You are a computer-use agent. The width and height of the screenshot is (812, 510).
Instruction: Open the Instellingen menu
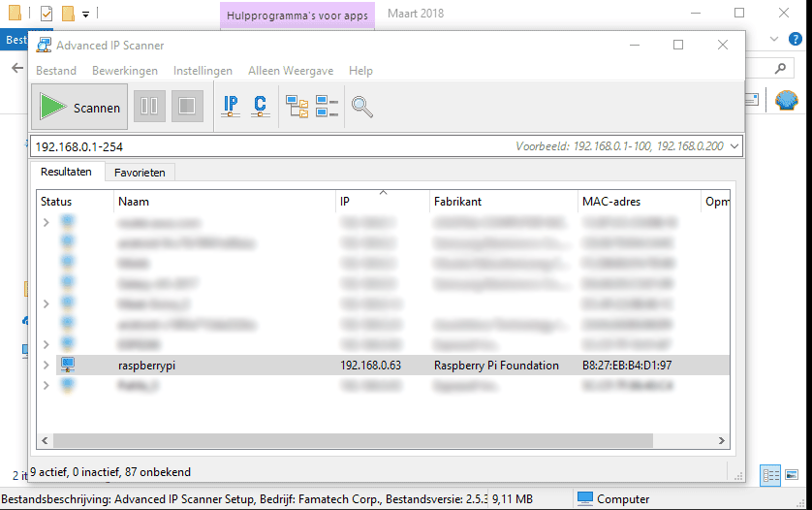point(203,71)
